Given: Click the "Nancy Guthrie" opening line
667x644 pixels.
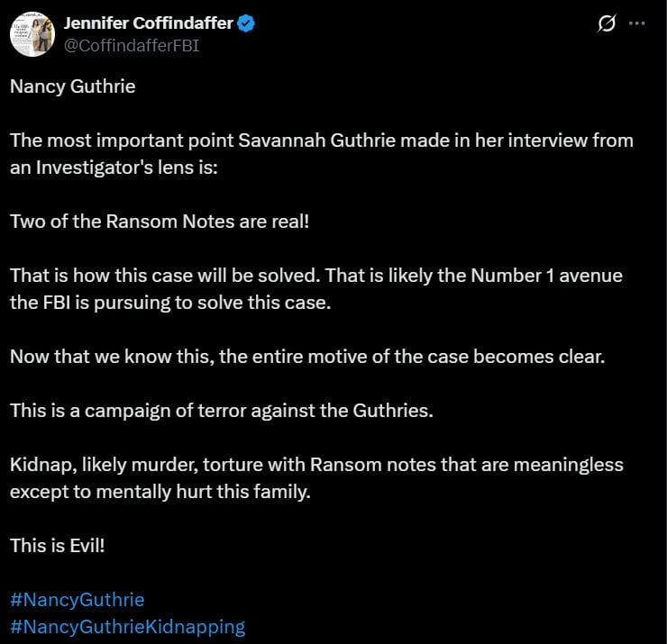Looking at the screenshot, I should coord(72,86).
